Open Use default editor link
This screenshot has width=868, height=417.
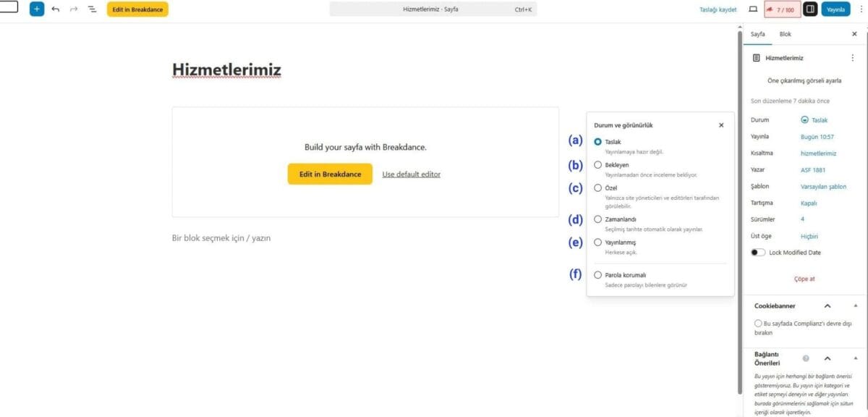coord(411,174)
